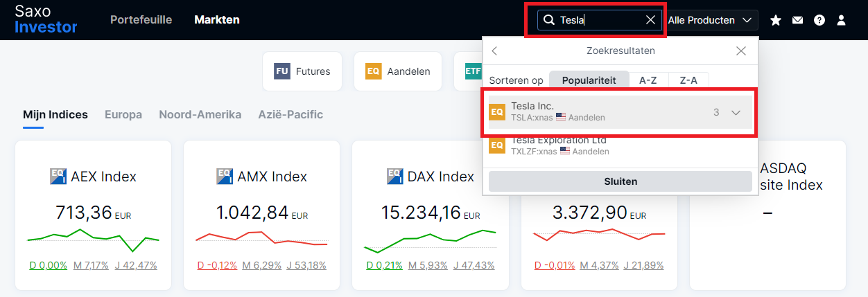This screenshot has width=868, height=297.
Task: Select DAX monthly change M 5,93%
Action: click(x=428, y=265)
